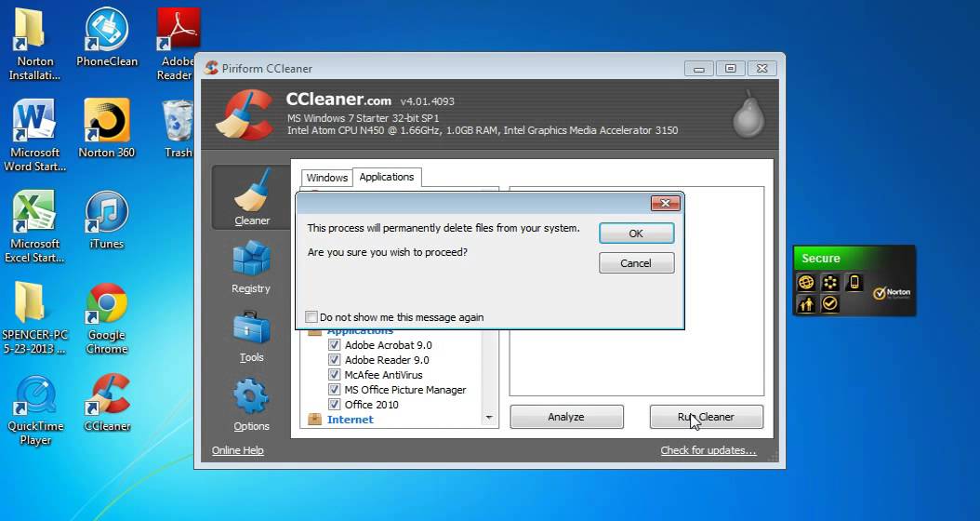The image size is (980, 521).
Task: Open the Adobe Reader desktop shortcut
Action: (177, 45)
